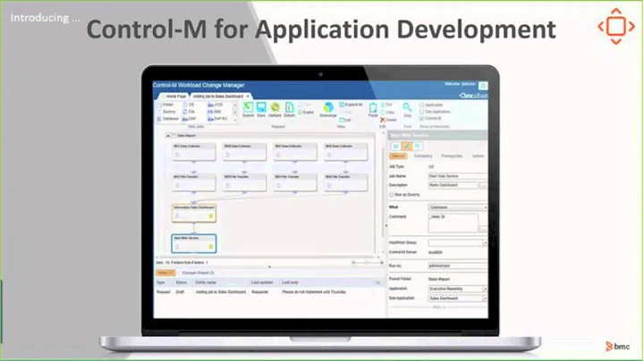This screenshot has height=361, width=644.
Task: Click the yellow status icon on Start Web Service job
Action: coord(211,247)
